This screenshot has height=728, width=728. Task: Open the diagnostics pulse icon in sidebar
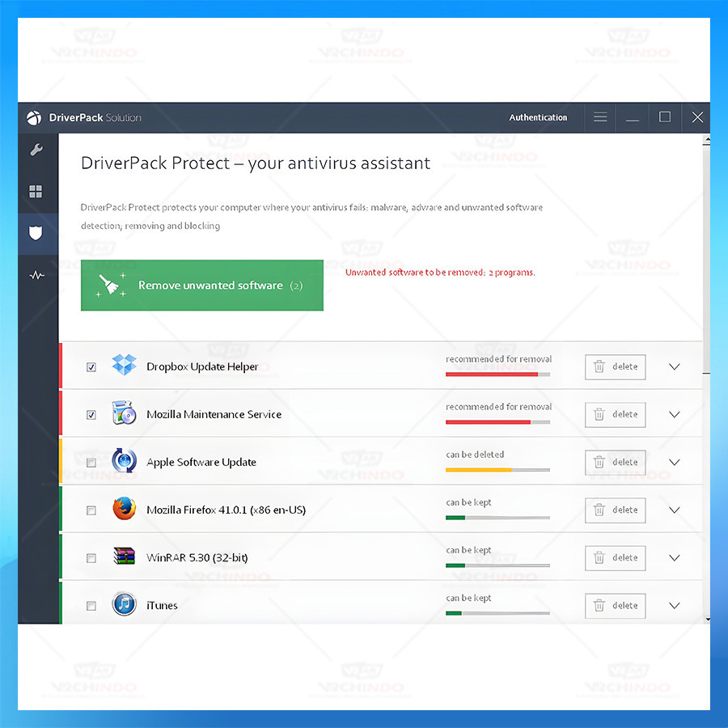(36, 275)
